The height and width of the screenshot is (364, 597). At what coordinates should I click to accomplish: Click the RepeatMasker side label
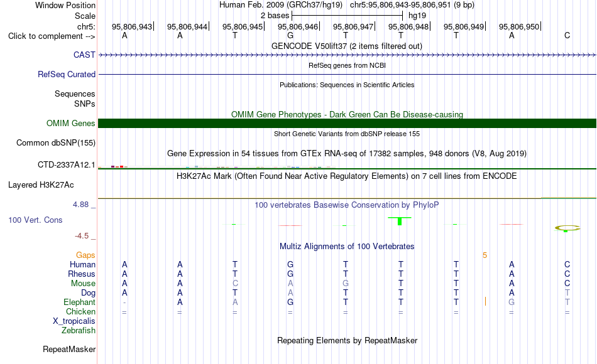(x=69, y=349)
